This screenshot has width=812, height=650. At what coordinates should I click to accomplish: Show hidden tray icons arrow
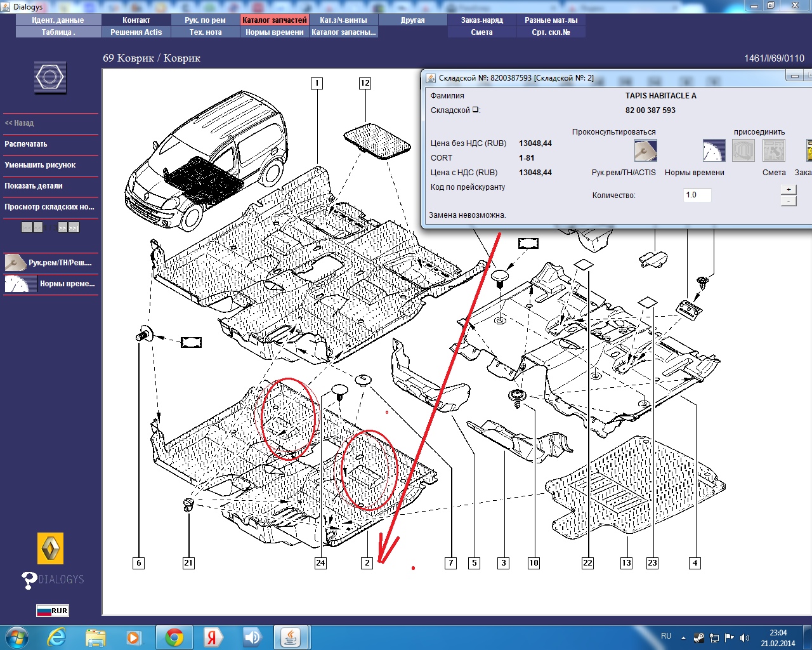683,638
